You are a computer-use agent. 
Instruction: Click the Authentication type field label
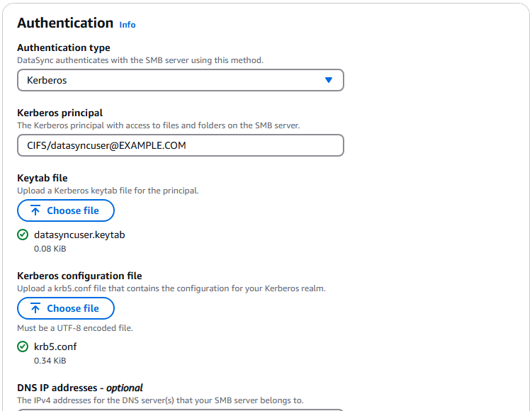click(x=64, y=47)
